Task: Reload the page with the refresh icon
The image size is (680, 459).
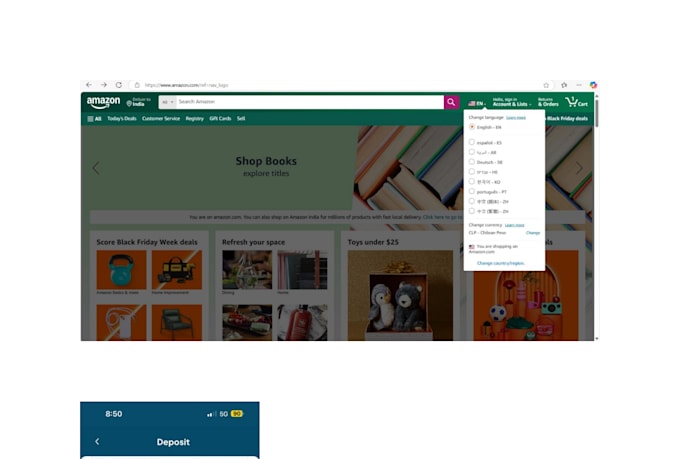Action: click(x=118, y=85)
